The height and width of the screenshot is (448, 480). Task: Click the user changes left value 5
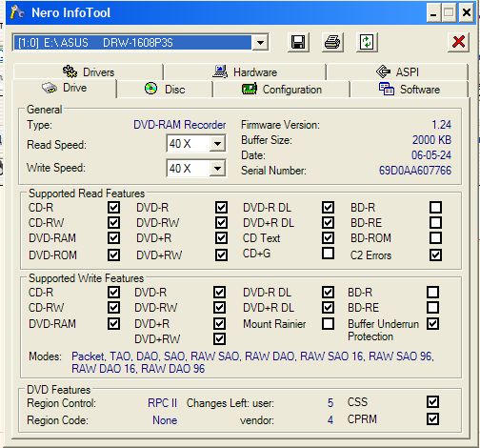point(330,403)
